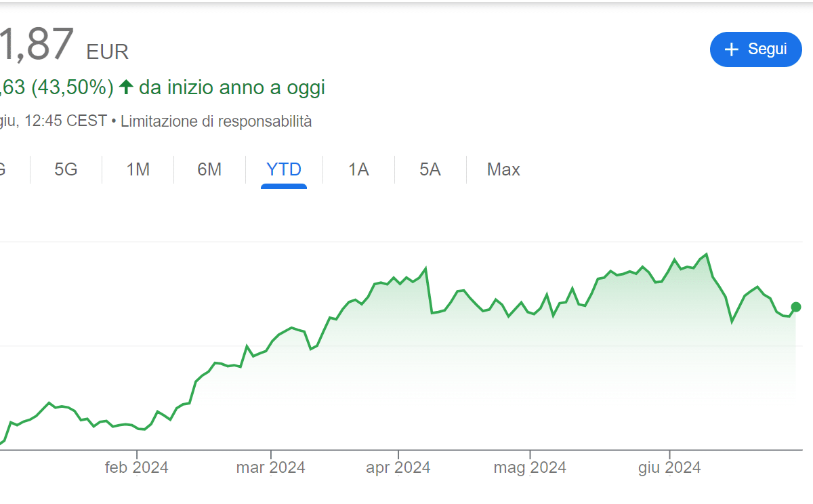Screen dimensions: 813x504
Task: Show the 6M chart range
Action: point(209,169)
